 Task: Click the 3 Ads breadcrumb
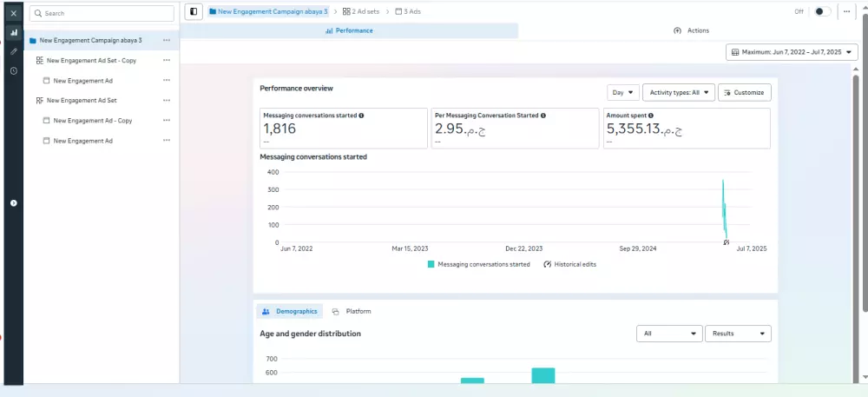coord(408,11)
